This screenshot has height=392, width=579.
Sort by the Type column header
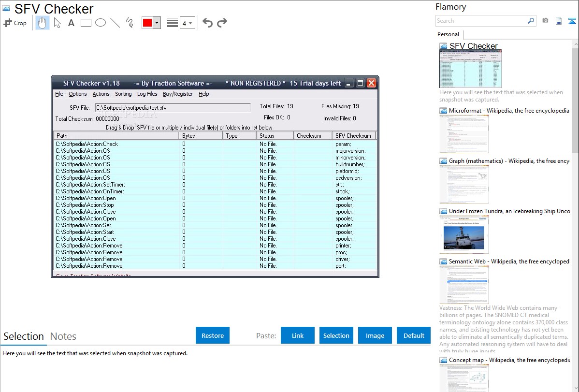tap(239, 136)
